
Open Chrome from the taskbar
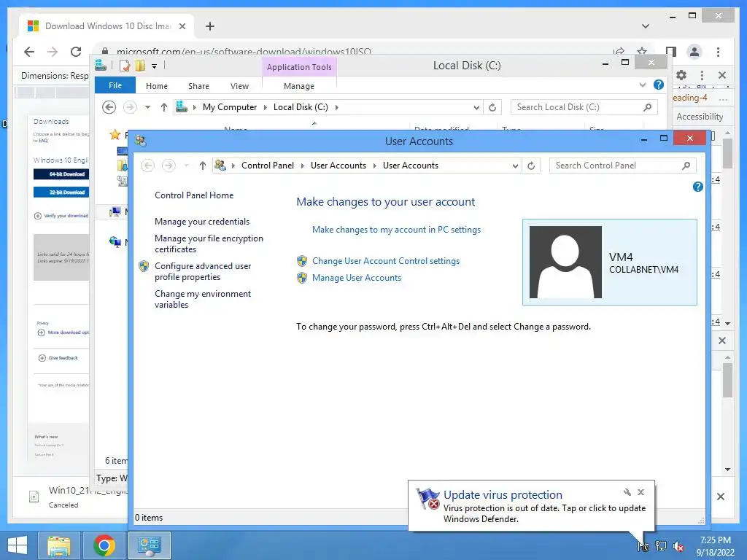(104, 545)
